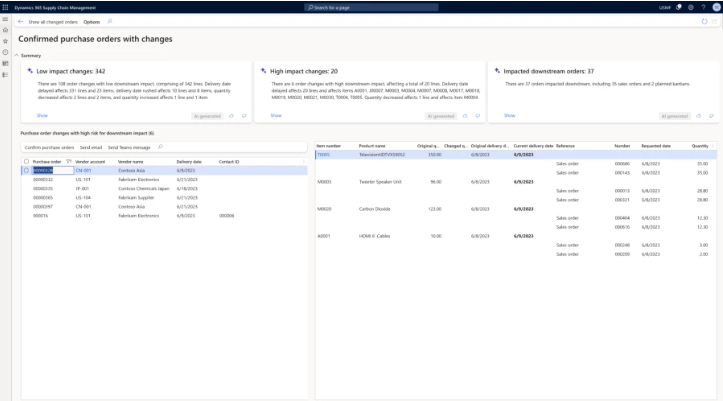Toggle the select-all checkbox in grid header
The height and width of the screenshot is (401, 723).
26,160
